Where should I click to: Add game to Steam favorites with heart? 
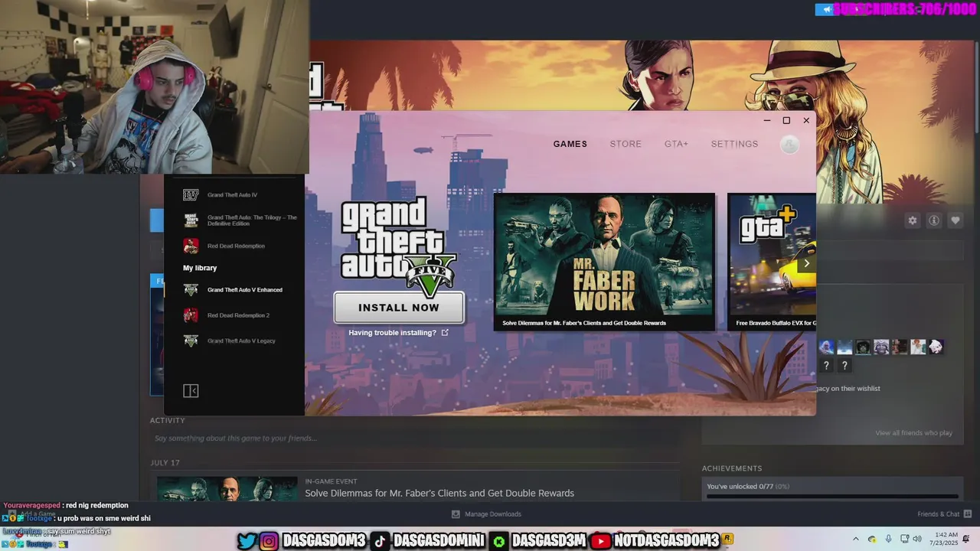[955, 220]
